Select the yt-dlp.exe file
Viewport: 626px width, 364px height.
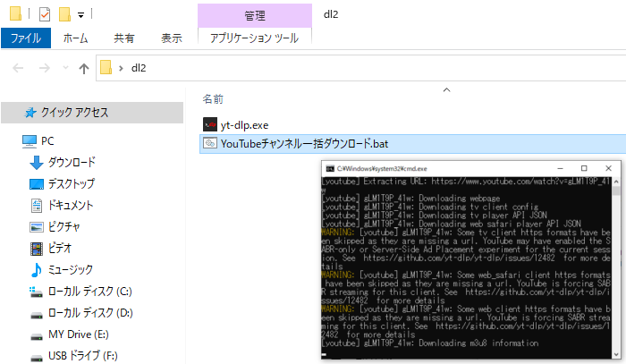point(244,125)
